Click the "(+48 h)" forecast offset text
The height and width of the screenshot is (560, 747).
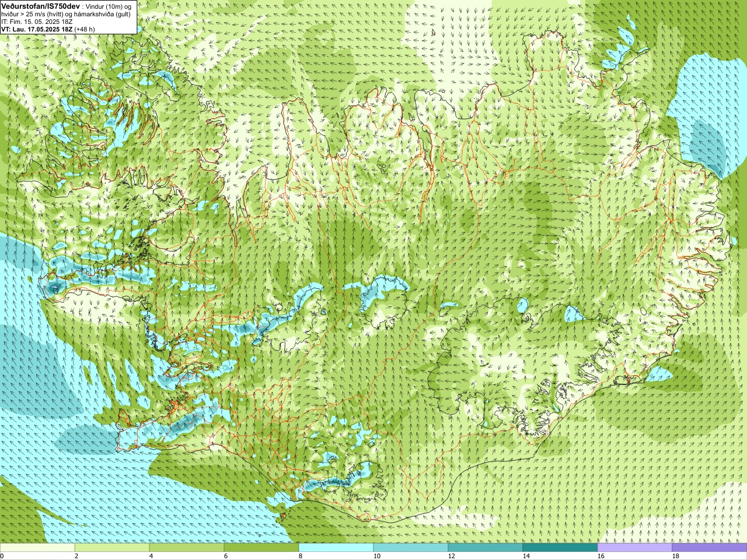point(85,29)
